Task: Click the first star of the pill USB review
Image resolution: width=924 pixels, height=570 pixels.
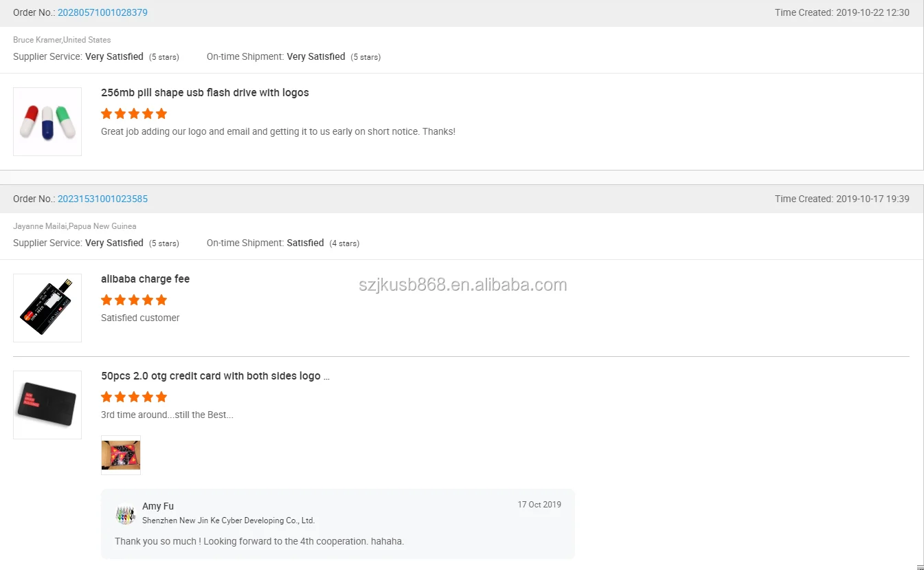Action: 106,113
